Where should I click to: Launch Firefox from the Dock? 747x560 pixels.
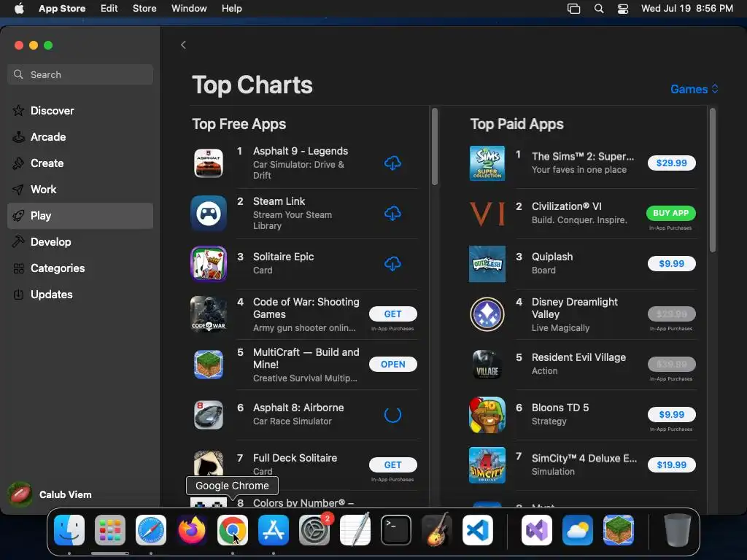[192, 529]
